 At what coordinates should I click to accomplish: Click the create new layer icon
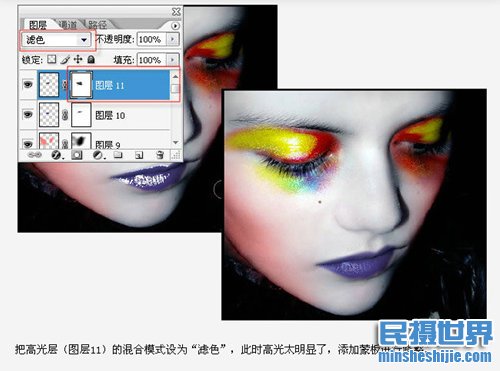coord(139,155)
